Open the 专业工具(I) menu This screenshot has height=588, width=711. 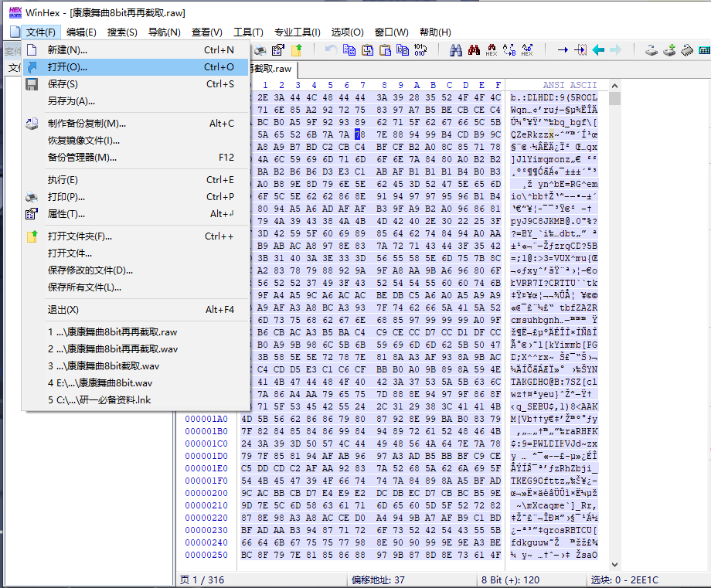(297, 32)
